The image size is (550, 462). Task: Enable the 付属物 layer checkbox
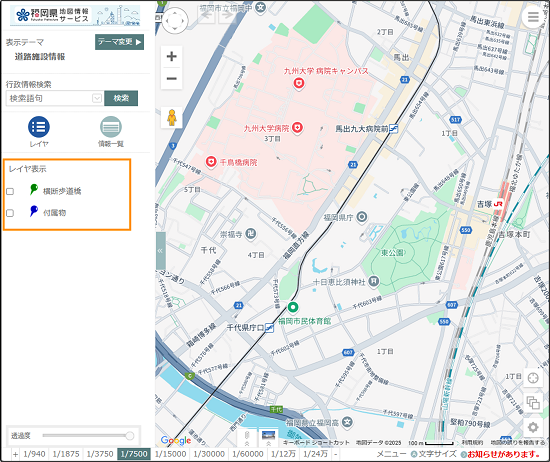[x=10, y=213]
